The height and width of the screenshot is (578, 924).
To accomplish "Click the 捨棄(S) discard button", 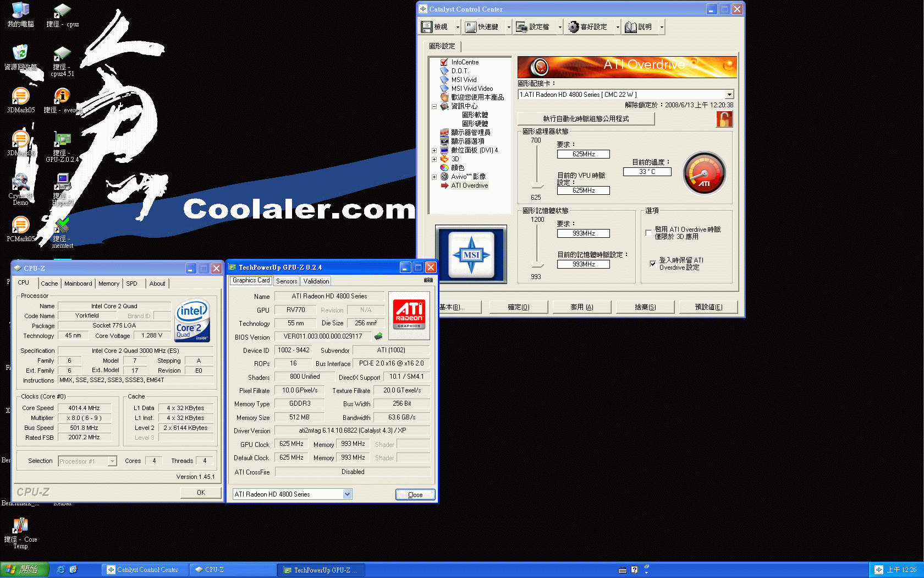I will click(645, 307).
